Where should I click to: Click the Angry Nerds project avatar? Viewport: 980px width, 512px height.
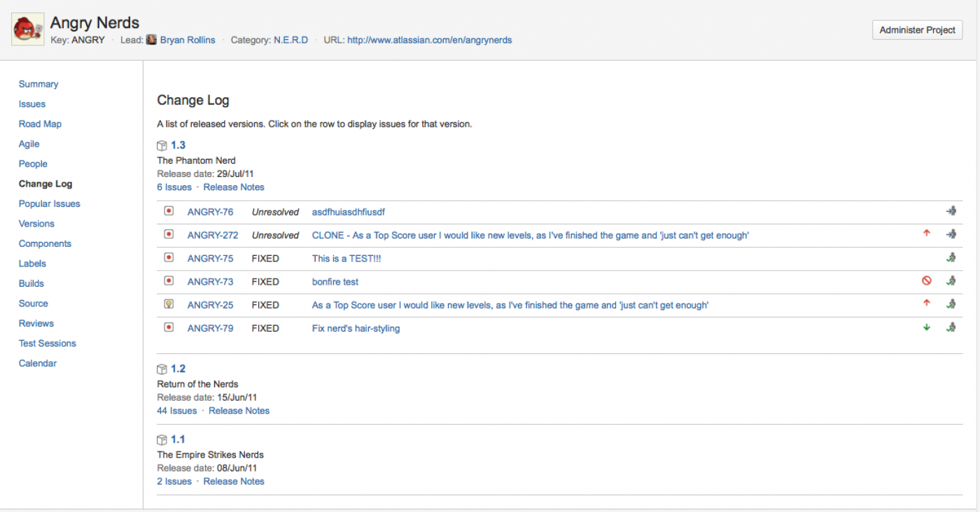27,30
